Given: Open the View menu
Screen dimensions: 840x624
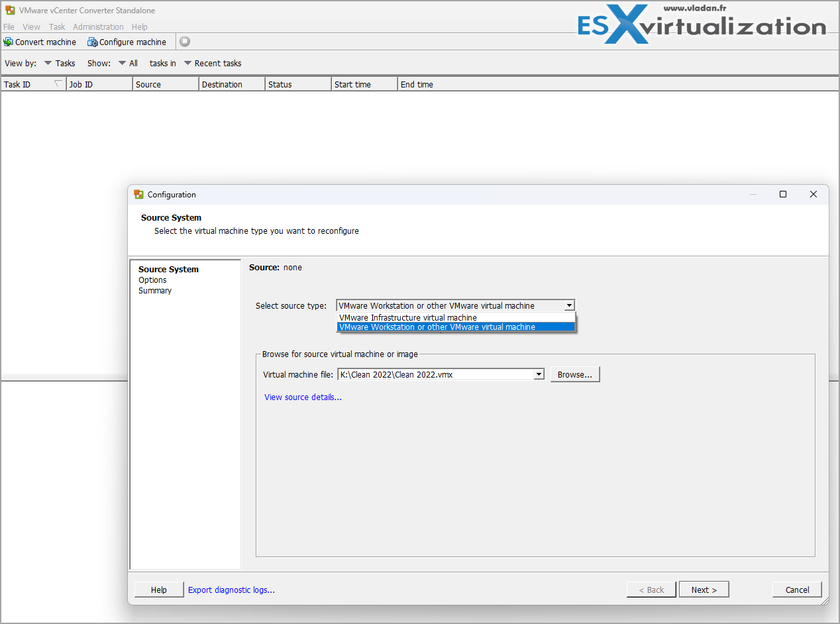Looking at the screenshot, I should (31, 26).
